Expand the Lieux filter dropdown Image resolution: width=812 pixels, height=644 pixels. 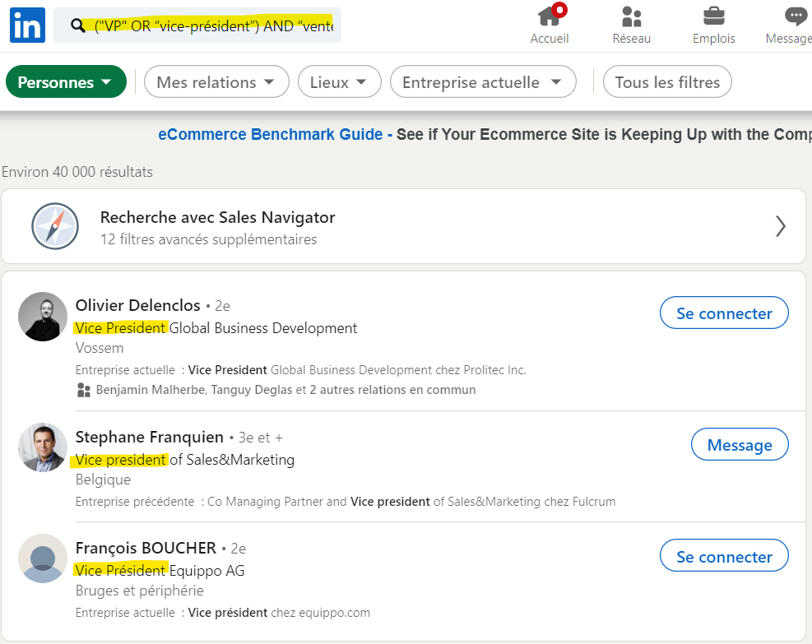click(340, 81)
